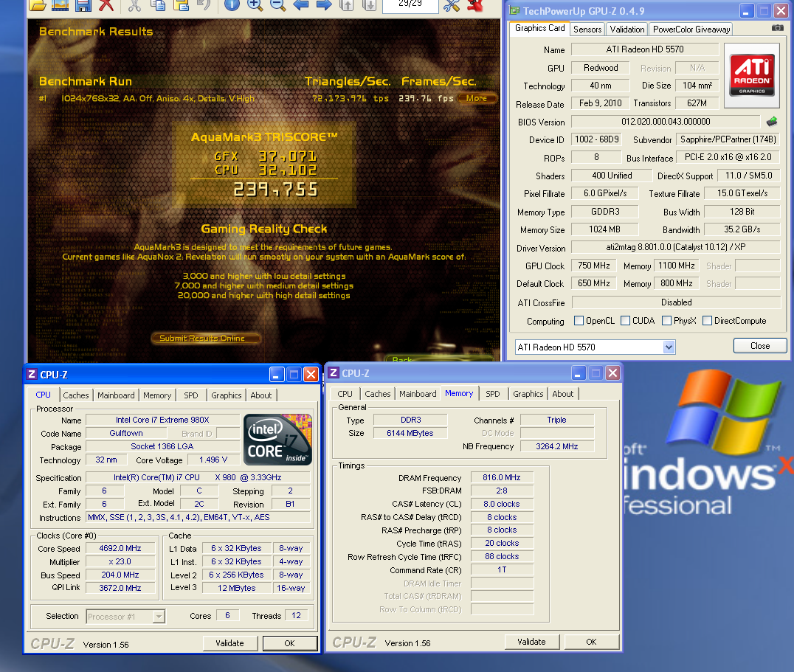Screen dimensions: 794x672
Task: Open the ATI Radeon HD 5570 GPU dropdown
Action: (x=669, y=347)
